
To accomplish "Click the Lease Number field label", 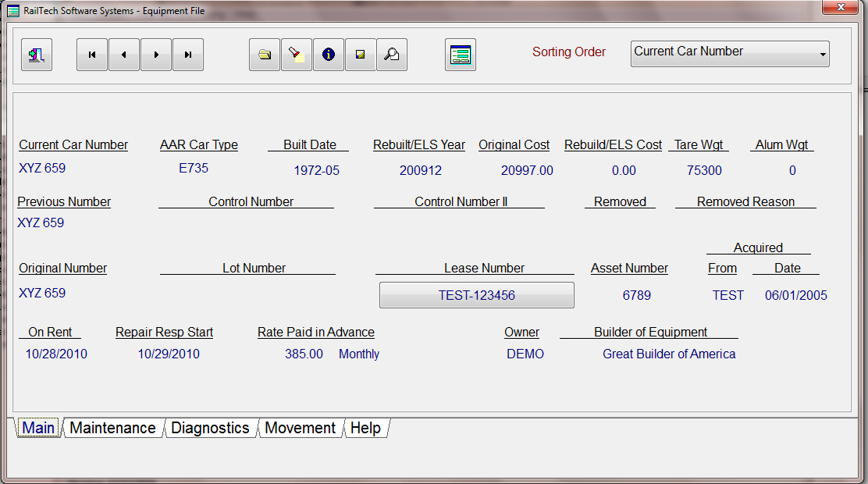I will click(485, 269).
